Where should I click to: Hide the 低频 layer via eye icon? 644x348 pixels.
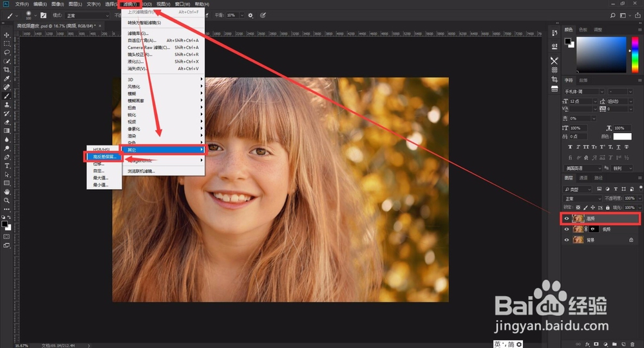coord(567,229)
